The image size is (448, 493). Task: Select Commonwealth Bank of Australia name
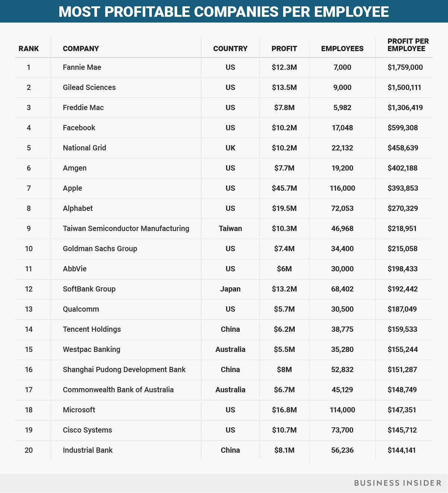coord(118,390)
